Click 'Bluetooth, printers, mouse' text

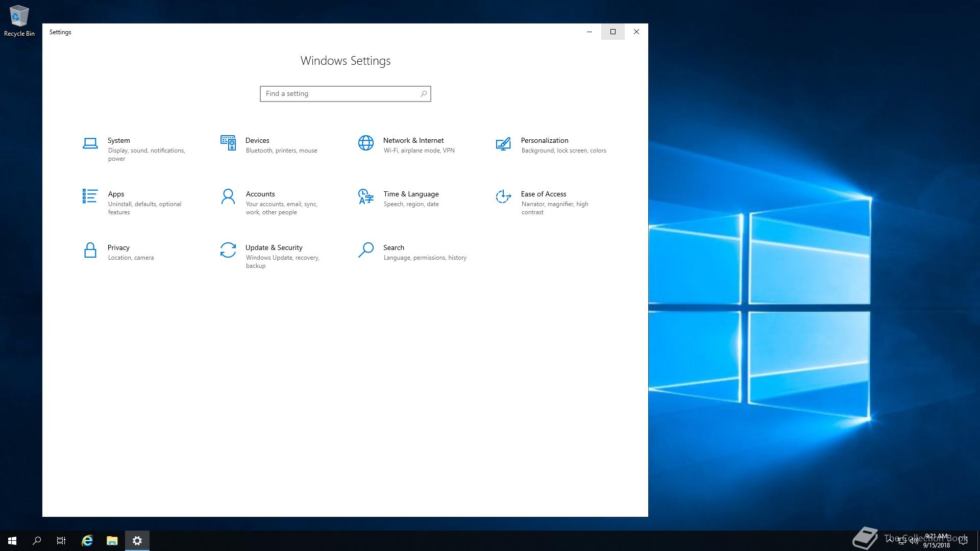[281, 151]
